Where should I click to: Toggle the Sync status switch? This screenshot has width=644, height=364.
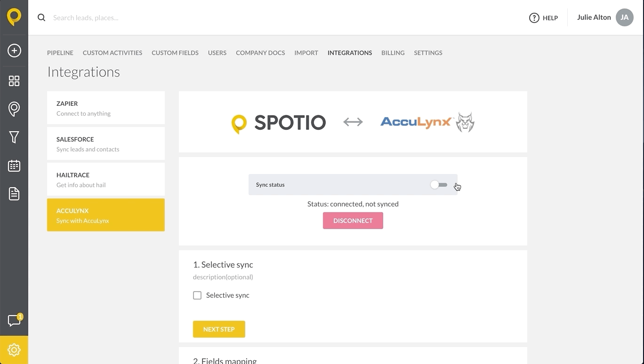click(x=439, y=185)
